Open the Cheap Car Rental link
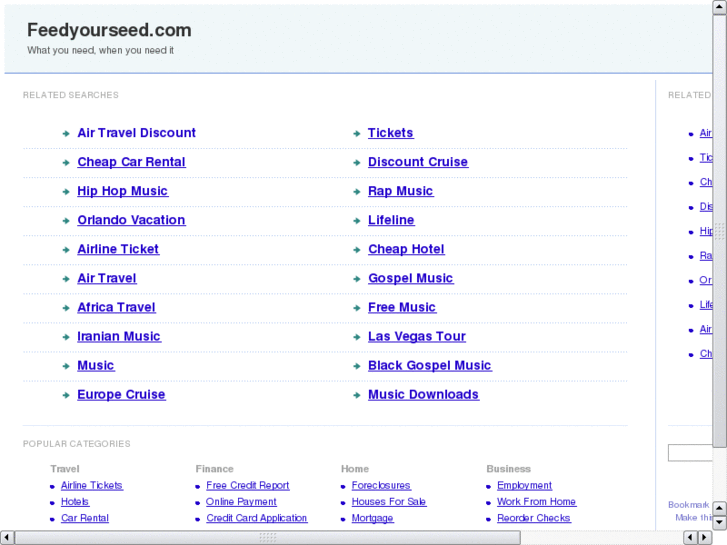 coord(131,162)
